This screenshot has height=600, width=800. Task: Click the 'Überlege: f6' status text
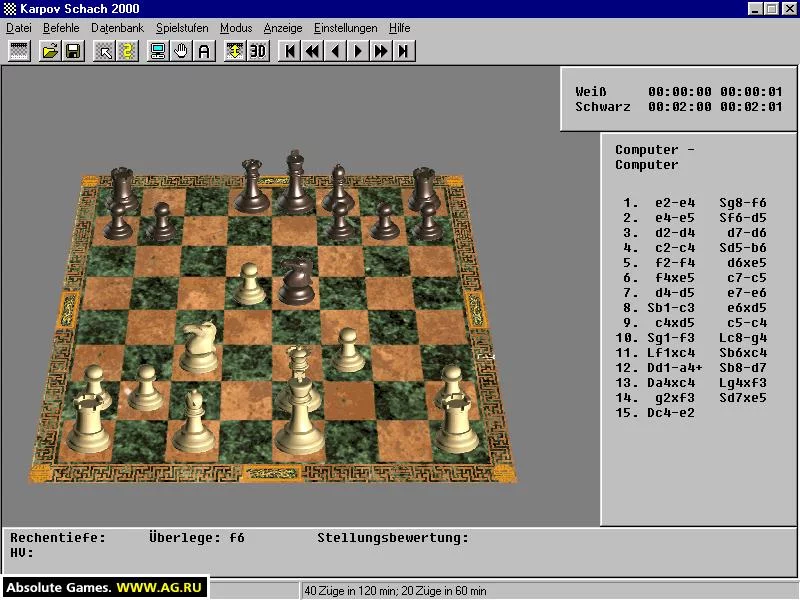click(x=197, y=538)
